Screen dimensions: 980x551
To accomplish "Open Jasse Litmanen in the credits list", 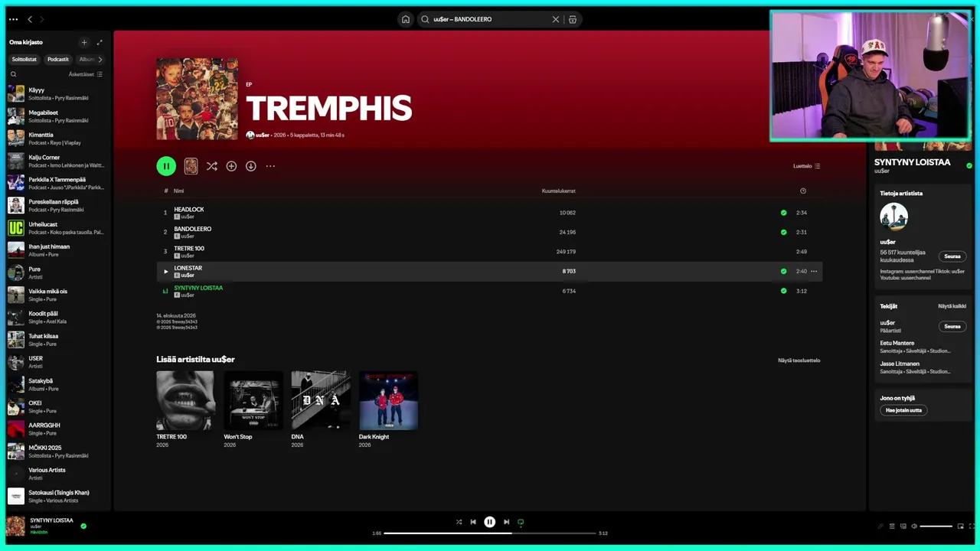I will pos(900,364).
